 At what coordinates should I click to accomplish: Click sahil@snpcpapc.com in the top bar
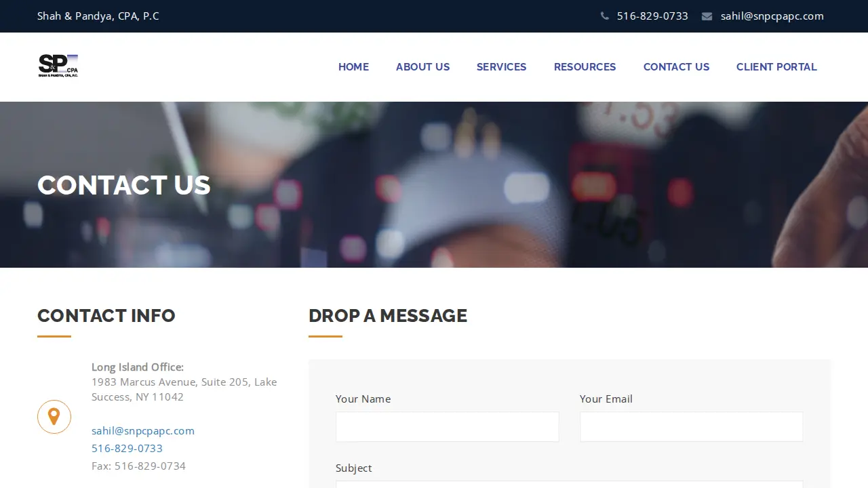tap(772, 16)
